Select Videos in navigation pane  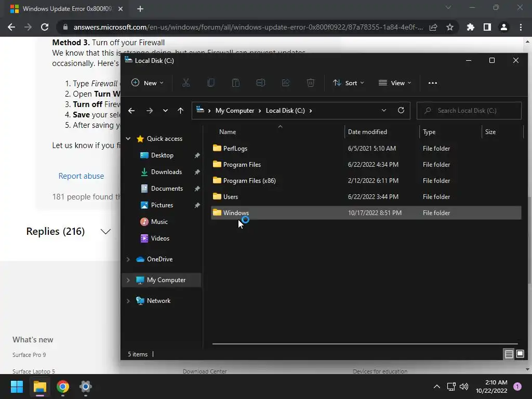[x=160, y=238]
